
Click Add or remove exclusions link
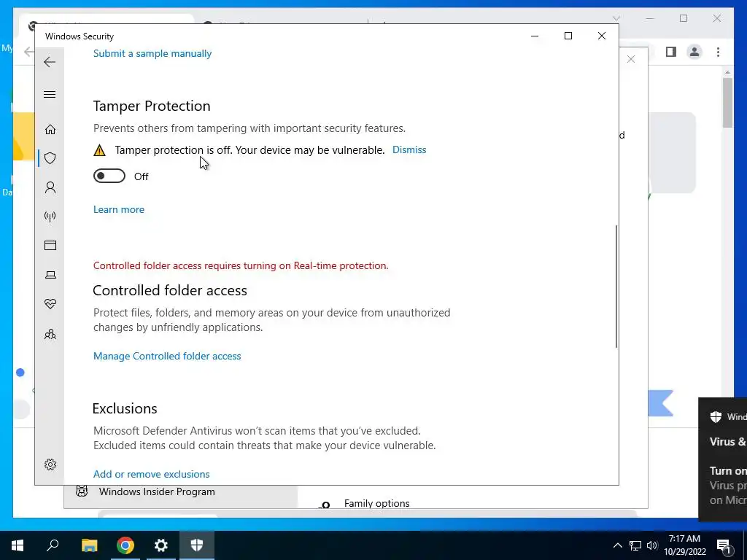coord(152,474)
